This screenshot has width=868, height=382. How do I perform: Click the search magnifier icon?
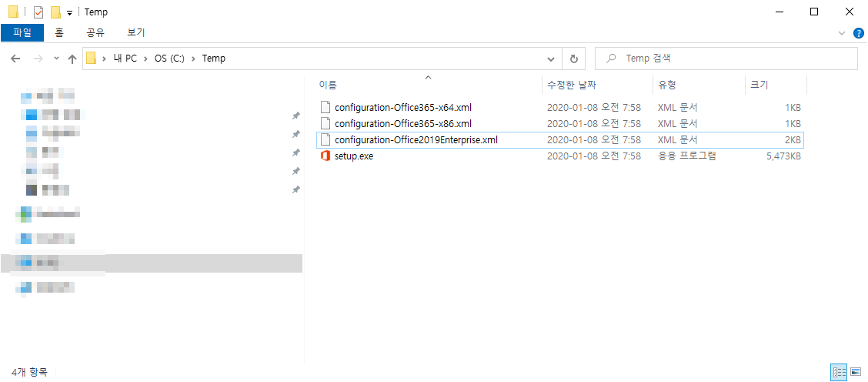(x=611, y=59)
